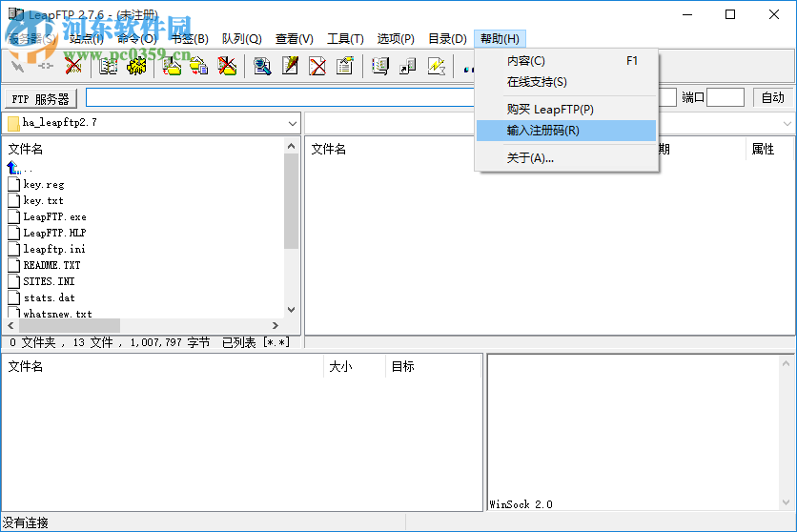Maximize the LeapFTP window
Viewport: 797px width, 532px height.
[730, 14]
